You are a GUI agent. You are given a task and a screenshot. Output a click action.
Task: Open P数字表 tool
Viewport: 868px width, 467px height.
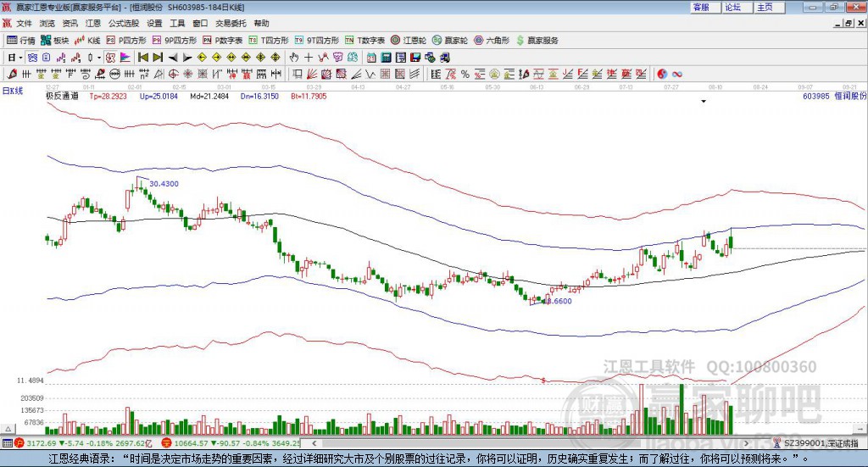pos(223,41)
